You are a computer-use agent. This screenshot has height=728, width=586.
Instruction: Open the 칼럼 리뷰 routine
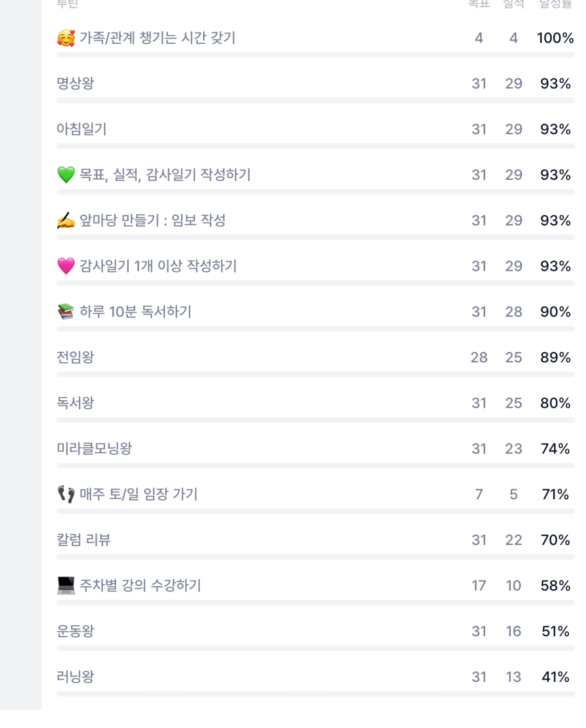(84, 540)
